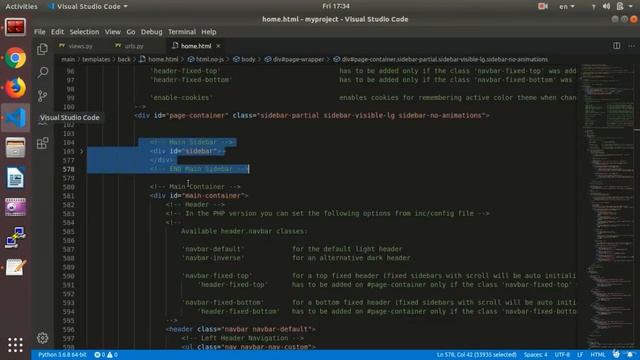Open Go to Line via Ln 578, Col 42
The width and height of the screenshot is (640, 360).
pyautogui.click(x=476, y=355)
